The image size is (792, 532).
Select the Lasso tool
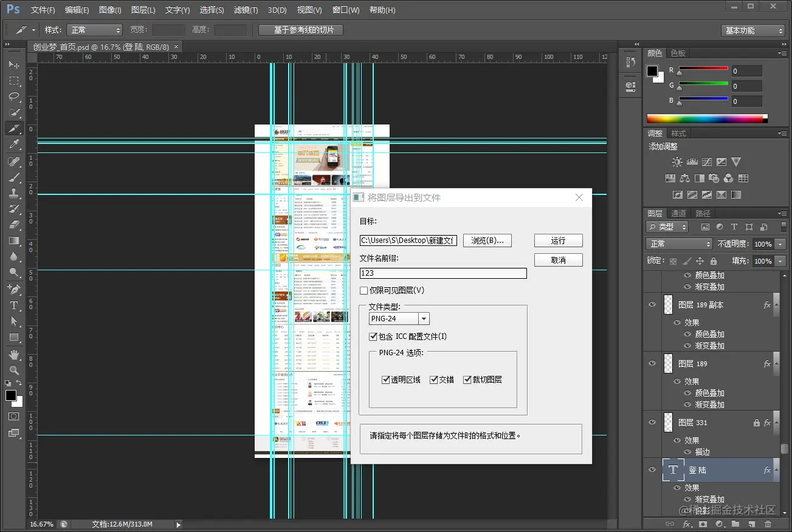tap(14, 97)
